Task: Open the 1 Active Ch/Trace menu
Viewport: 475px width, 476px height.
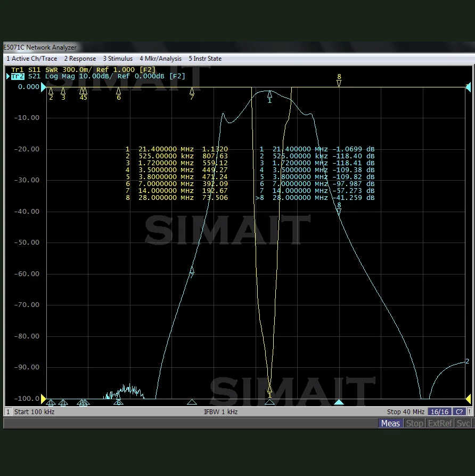Action: coord(31,59)
